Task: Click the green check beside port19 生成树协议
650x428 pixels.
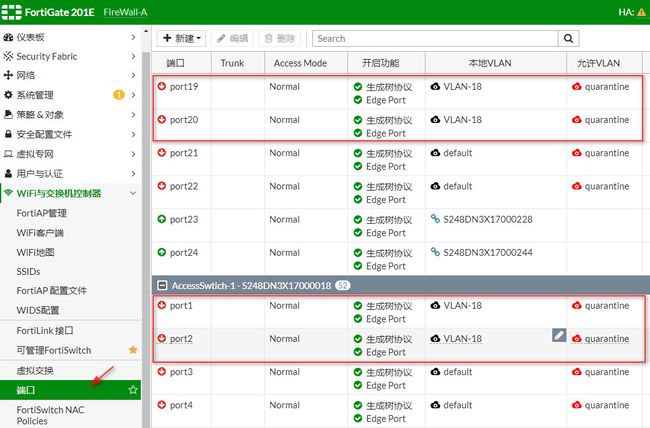Action: [x=358, y=87]
